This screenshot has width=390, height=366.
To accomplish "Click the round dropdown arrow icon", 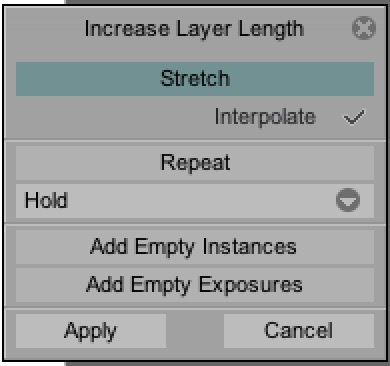I will 348,200.
